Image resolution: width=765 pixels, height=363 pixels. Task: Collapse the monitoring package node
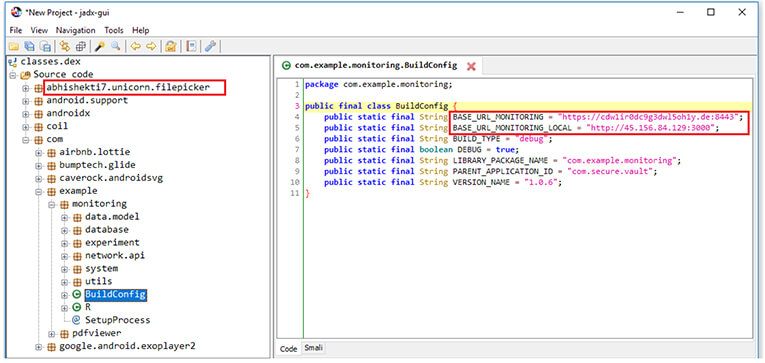[51, 204]
